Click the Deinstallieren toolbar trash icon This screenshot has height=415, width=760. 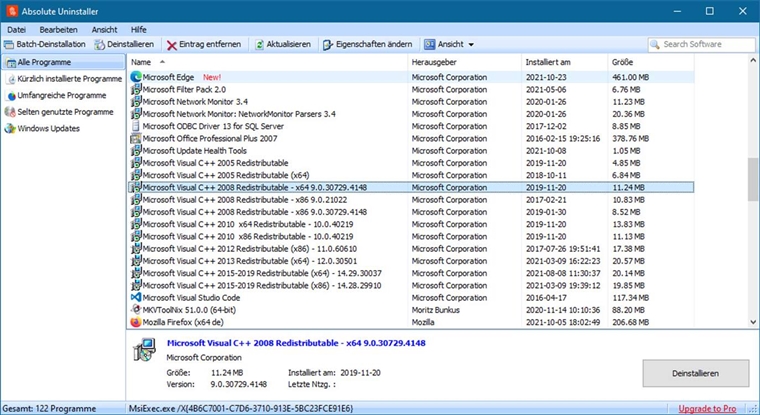99,45
